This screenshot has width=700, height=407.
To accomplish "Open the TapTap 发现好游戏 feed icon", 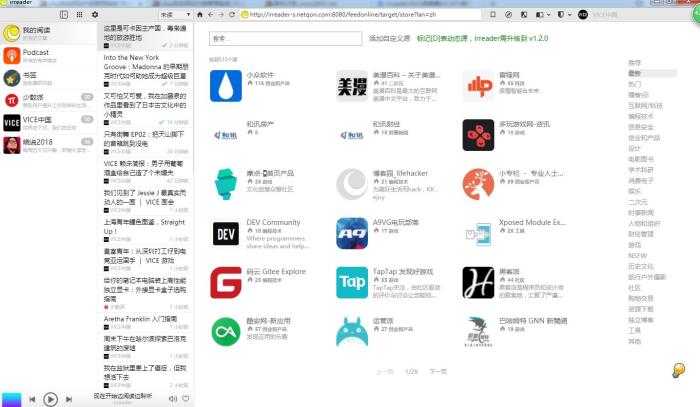I will tap(351, 282).
